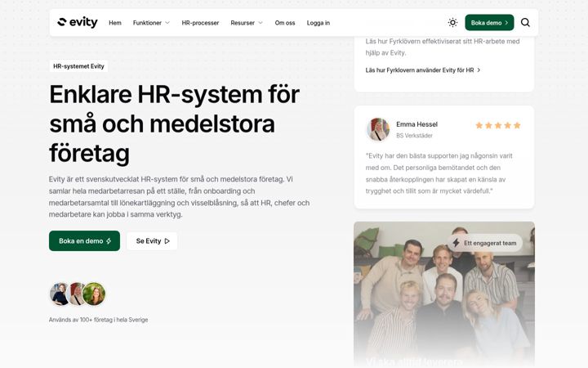Click the five-star rating on Emma's review
The width and height of the screenshot is (588, 368).
498,125
